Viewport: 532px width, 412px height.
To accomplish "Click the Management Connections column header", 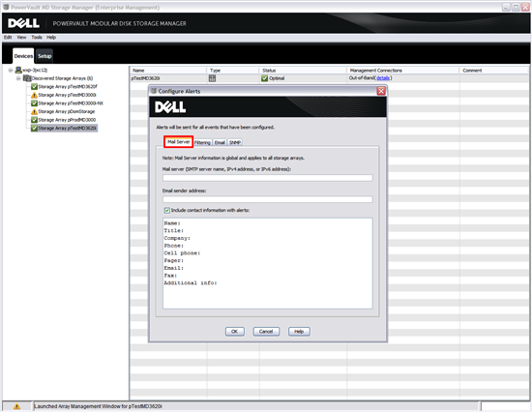I will (403, 71).
